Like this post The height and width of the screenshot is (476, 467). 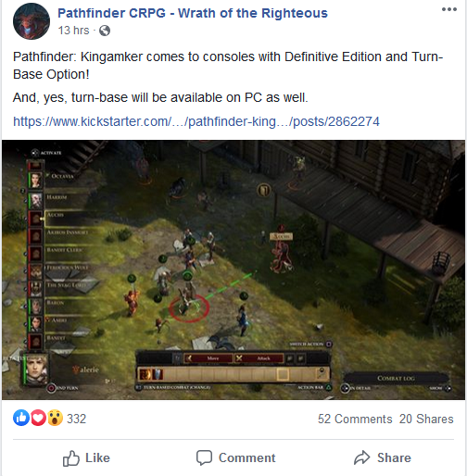tap(86, 457)
